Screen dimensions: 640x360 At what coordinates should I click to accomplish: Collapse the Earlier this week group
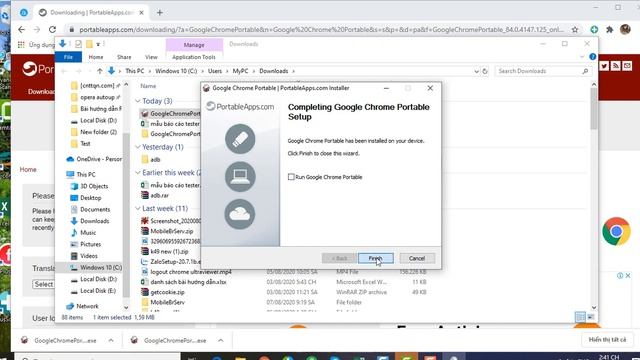click(x=138, y=173)
